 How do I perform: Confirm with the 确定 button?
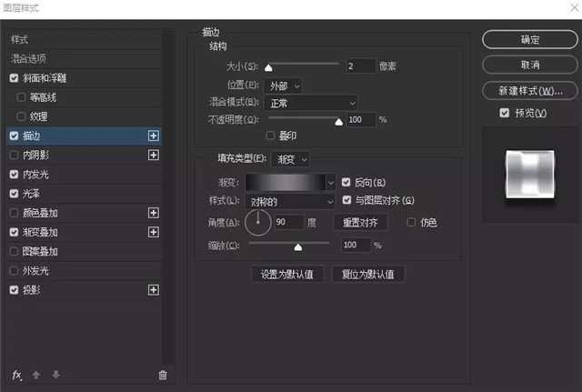click(x=529, y=39)
